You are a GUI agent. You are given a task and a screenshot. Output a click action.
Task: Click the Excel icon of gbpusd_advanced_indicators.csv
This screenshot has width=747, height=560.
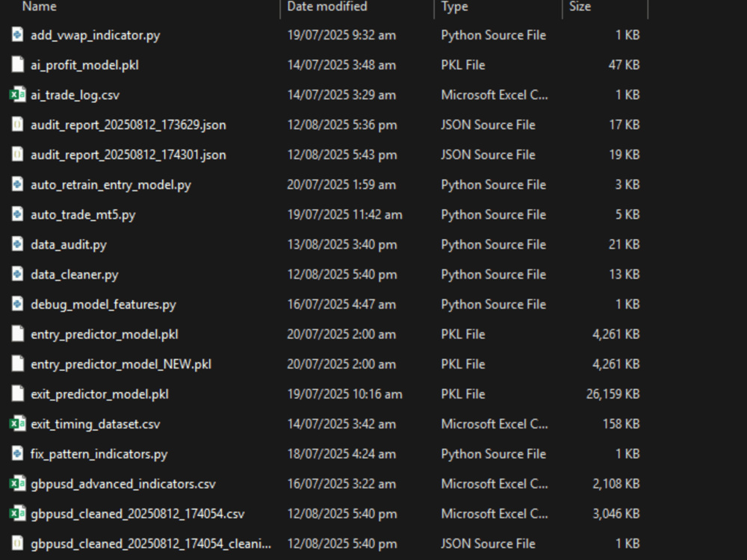click(x=18, y=484)
